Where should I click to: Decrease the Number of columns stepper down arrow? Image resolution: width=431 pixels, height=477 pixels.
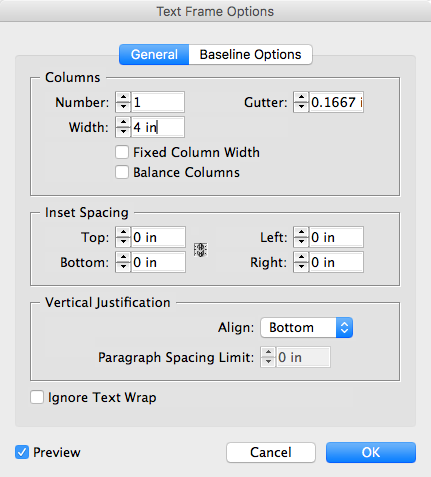(123, 107)
